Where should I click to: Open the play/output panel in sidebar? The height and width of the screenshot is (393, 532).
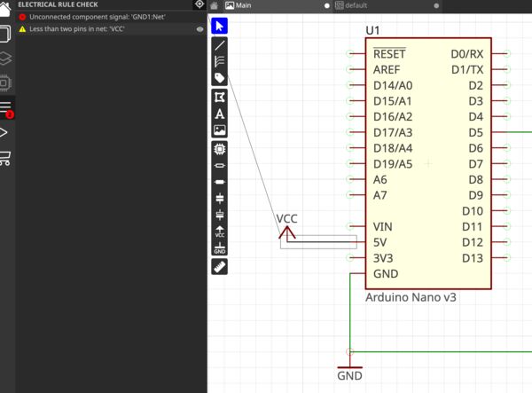(4, 132)
